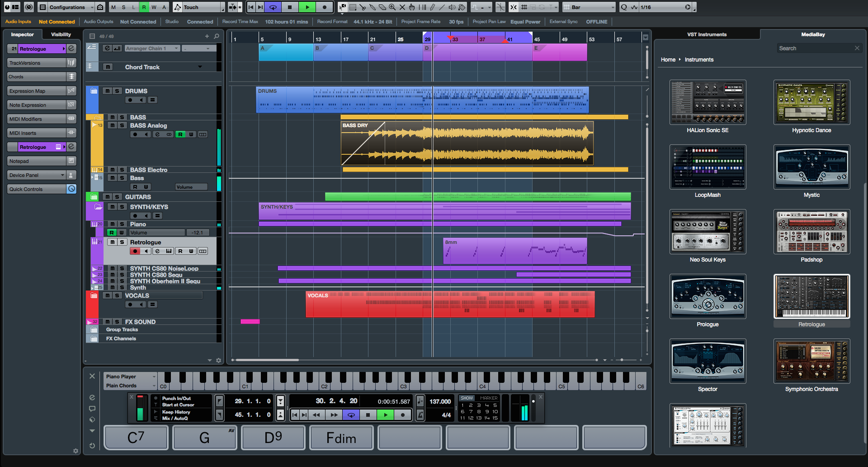Open the Configurations dropdown
This screenshot has height=467, width=868.
click(x=67, y=7)
